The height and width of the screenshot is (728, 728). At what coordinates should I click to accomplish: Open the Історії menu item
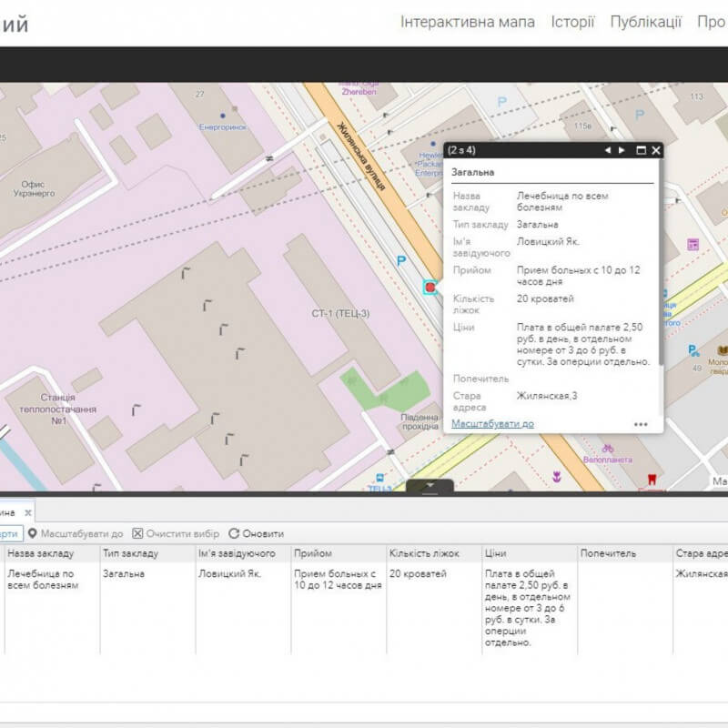572,22
